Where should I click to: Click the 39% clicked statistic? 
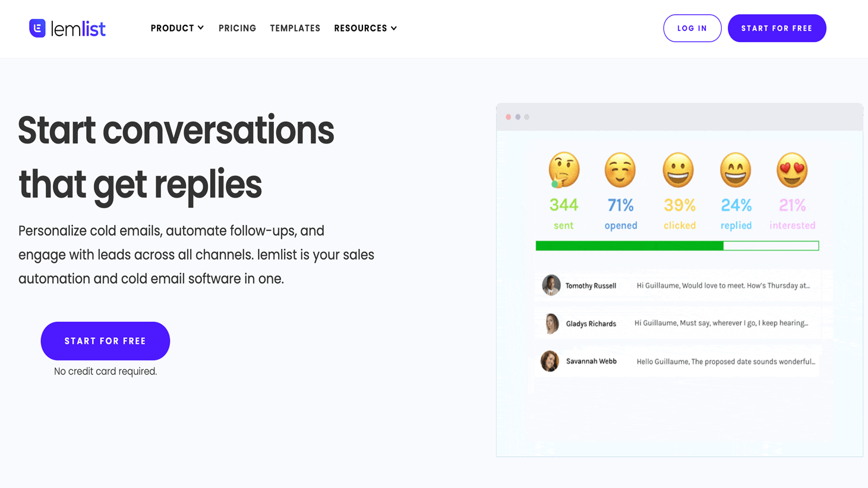click(x=680, y=214)
